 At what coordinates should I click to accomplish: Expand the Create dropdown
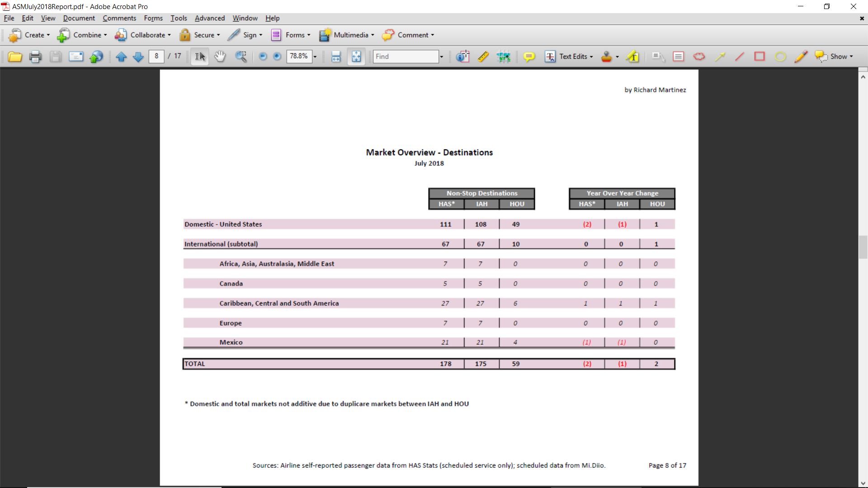tap(48, 35)
